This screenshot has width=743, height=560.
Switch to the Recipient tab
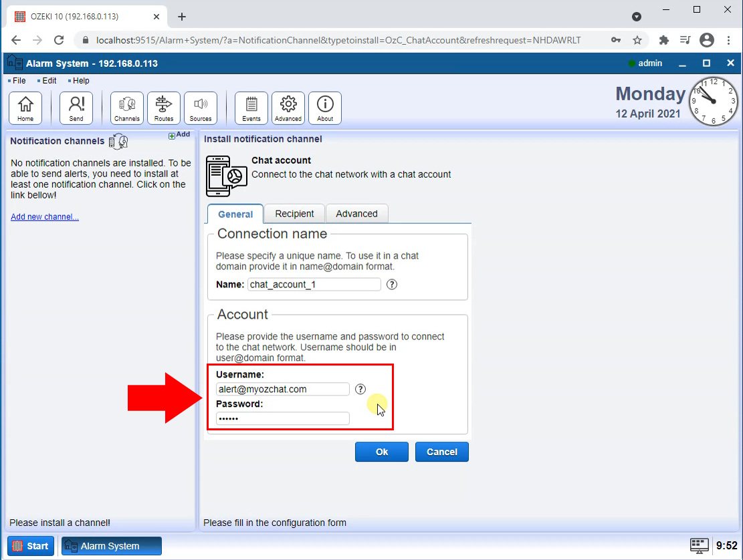[294, 213]
